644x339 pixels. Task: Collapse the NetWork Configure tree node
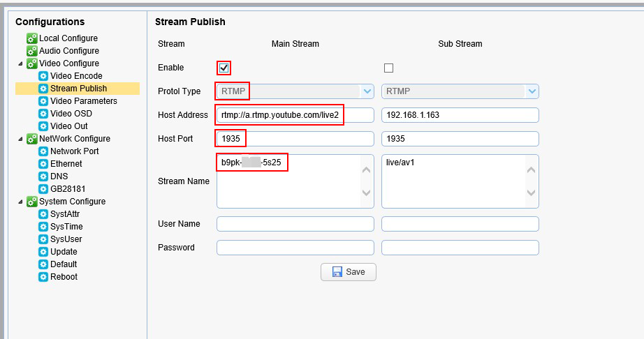pyautogui.click(x=20, y=139)
